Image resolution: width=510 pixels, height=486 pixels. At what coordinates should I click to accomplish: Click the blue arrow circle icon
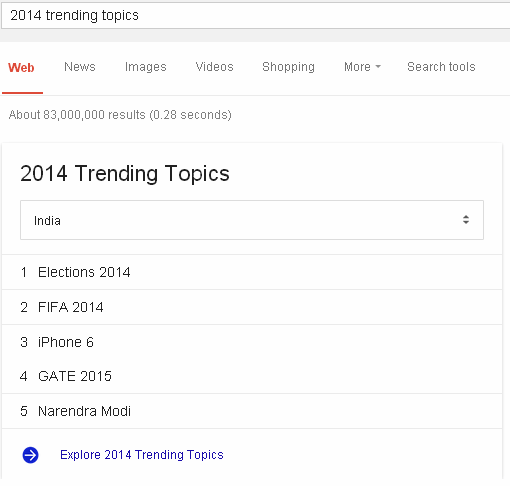click(30, 455)
